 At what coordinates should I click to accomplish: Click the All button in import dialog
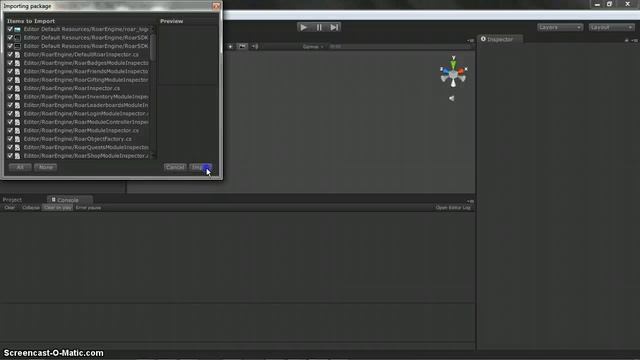click(20, 167)
